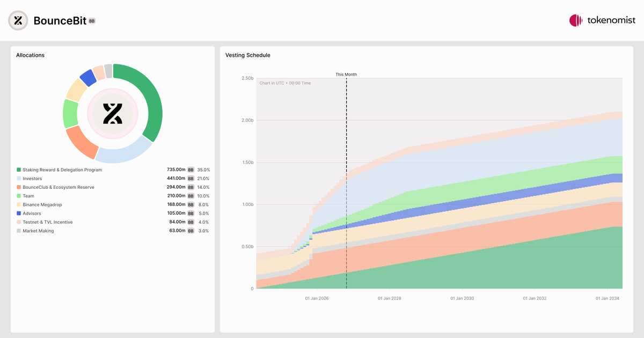Click the 441.00m allocation value
Screen dimensions: 644x338
click(x=176, y=179)
